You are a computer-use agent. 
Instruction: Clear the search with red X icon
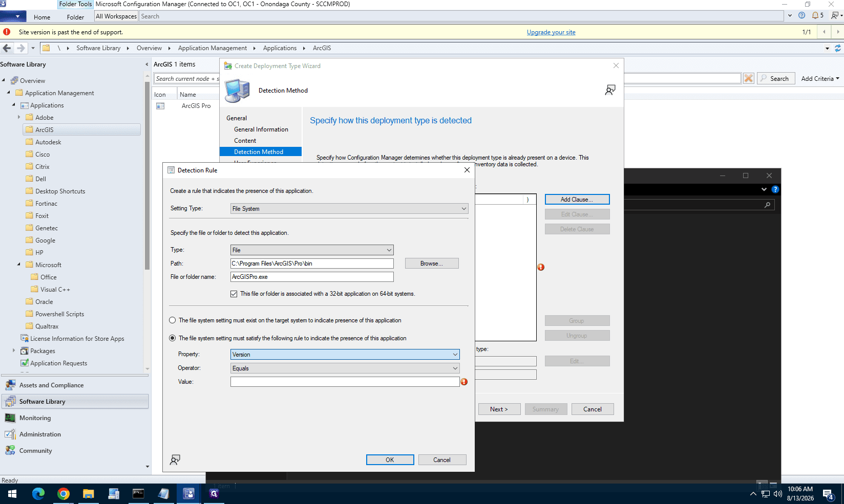748,78
